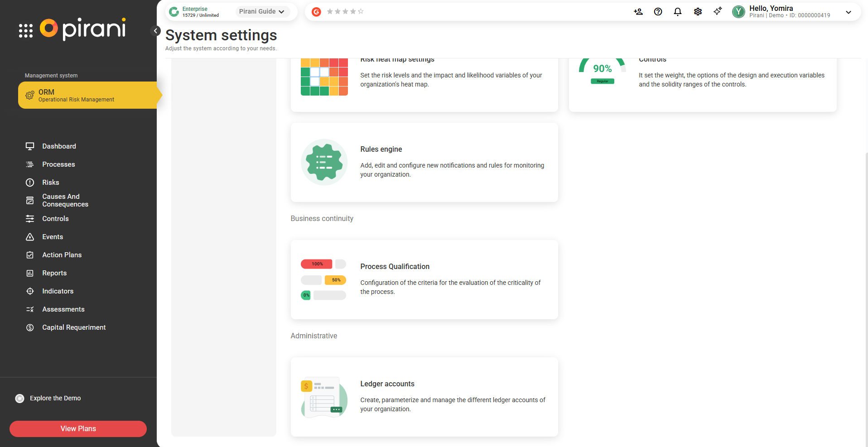868x447 pixels.
Task: Open Dashboard from the sidebar
Action: click(59, 146)
